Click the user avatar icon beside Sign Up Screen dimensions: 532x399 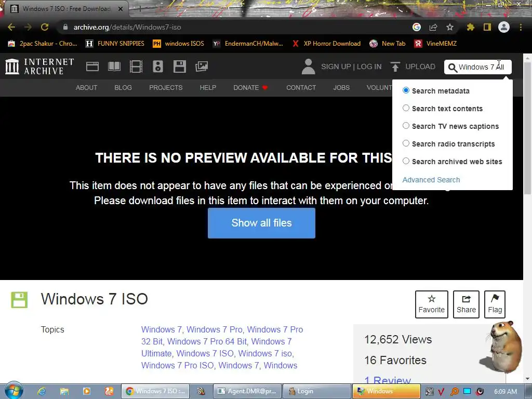point(308,66)
